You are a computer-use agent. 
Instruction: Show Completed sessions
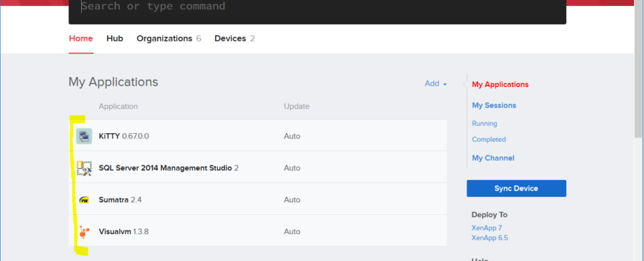click(x=489, y=139)
